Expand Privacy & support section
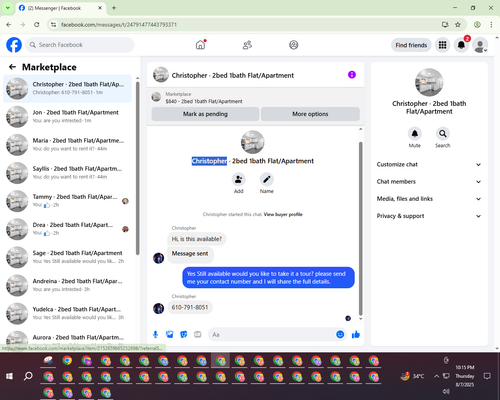Image resolution: width=500 pixels, height=400 pixels. tap(429, 216)
